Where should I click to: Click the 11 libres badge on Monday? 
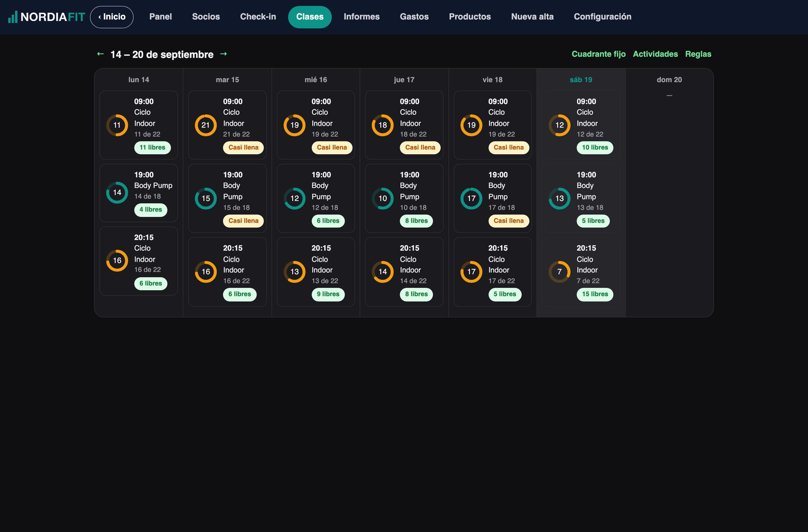pos(152,147)
